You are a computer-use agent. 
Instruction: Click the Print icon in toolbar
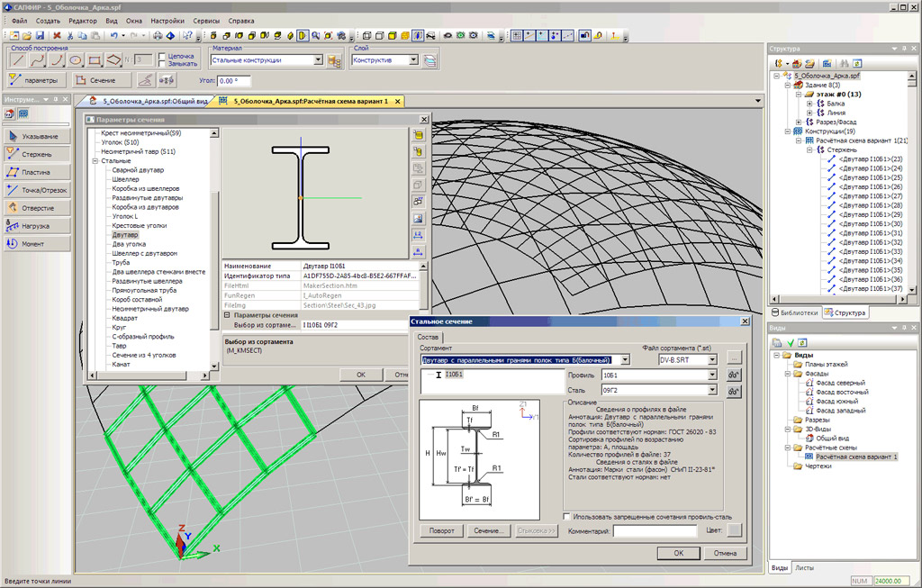(x=158, y=36)
